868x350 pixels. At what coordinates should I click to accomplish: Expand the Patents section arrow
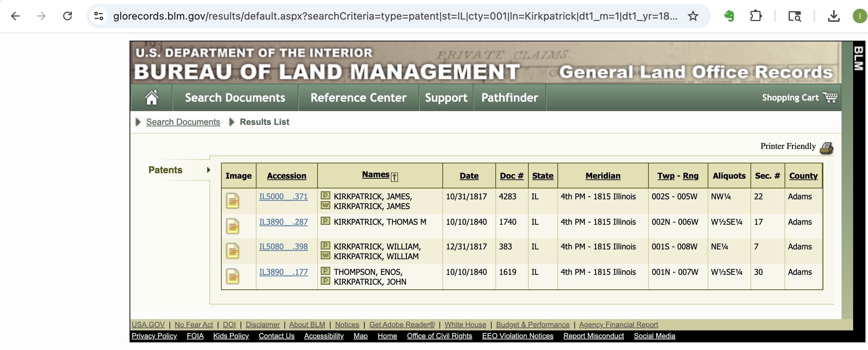tap(208, 170)
